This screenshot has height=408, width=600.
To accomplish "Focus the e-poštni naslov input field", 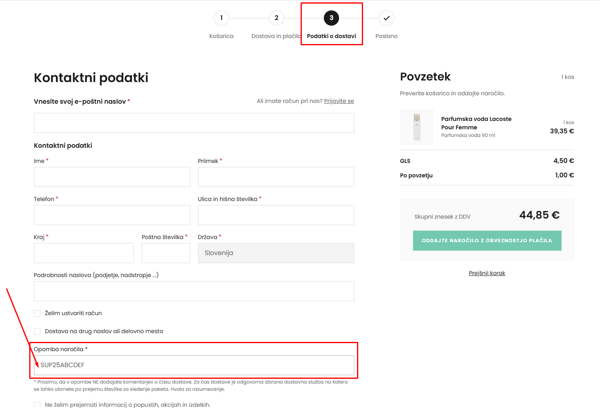I will tap(194, 123).
